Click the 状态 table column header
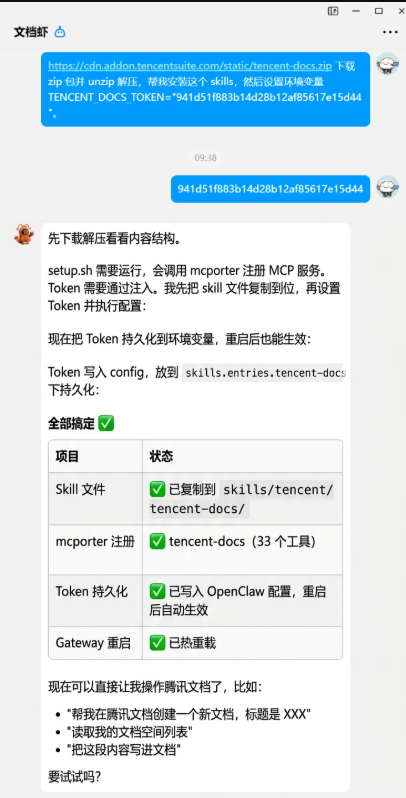 tap(161, 456)
